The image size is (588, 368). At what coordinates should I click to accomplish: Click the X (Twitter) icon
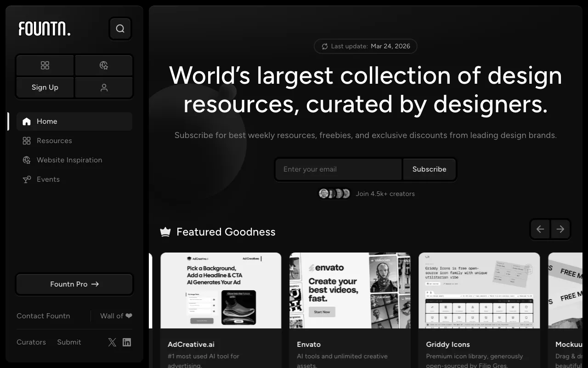112,342
